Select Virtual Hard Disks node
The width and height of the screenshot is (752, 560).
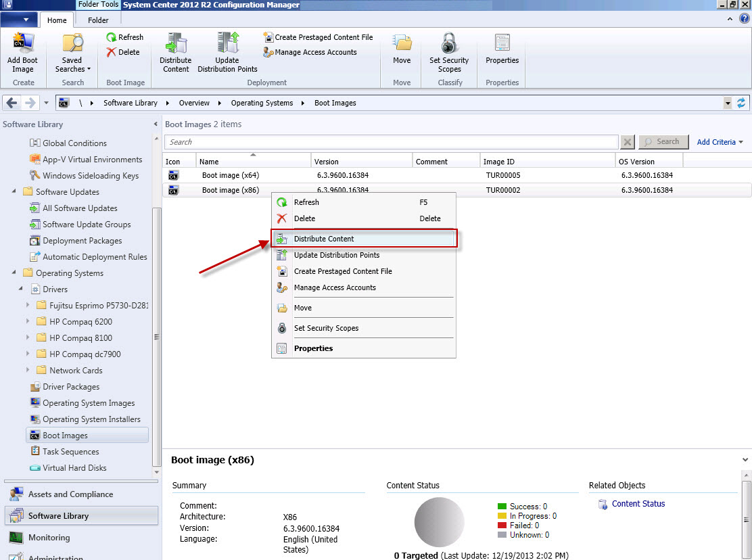(x=68, y=468)
